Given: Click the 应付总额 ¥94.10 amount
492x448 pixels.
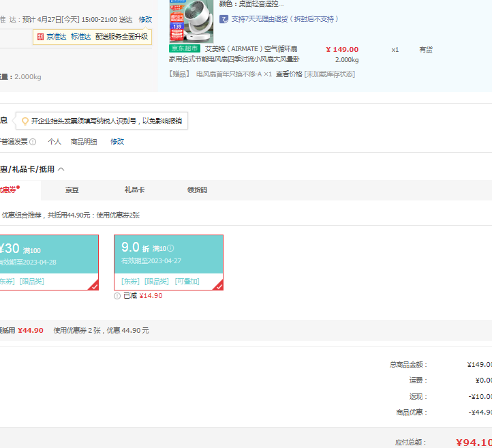Looking at the screenshot, I should pos(474,443).
